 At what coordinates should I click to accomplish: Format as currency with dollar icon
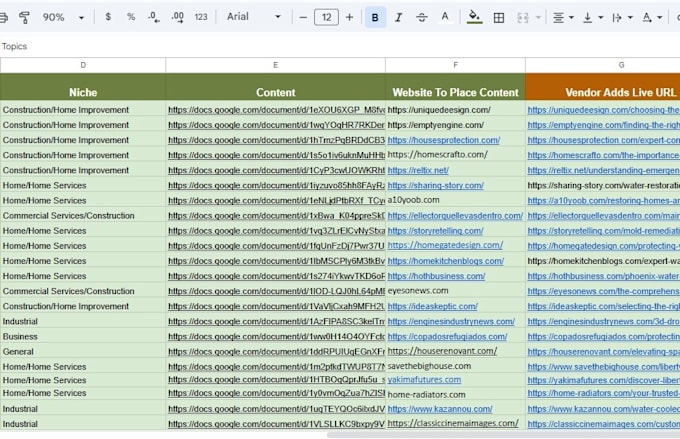tap(108, 17)
